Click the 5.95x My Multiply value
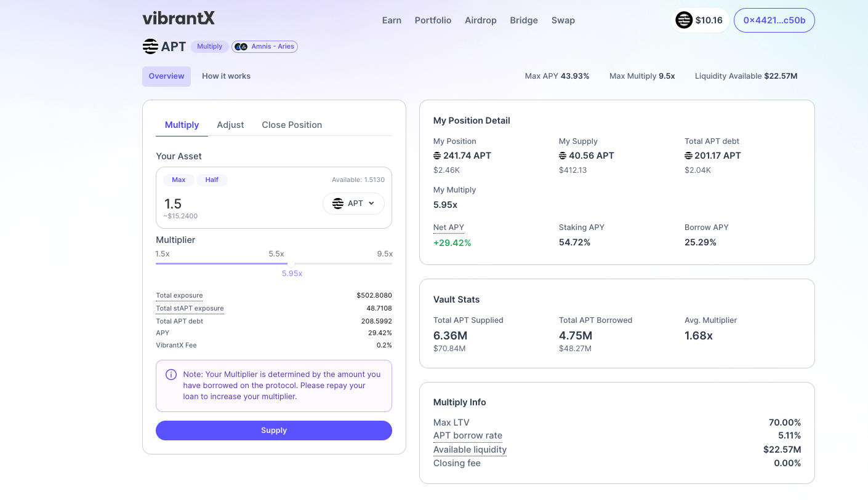The height and width of the screenshot is (500, 868). coord(445,205)
